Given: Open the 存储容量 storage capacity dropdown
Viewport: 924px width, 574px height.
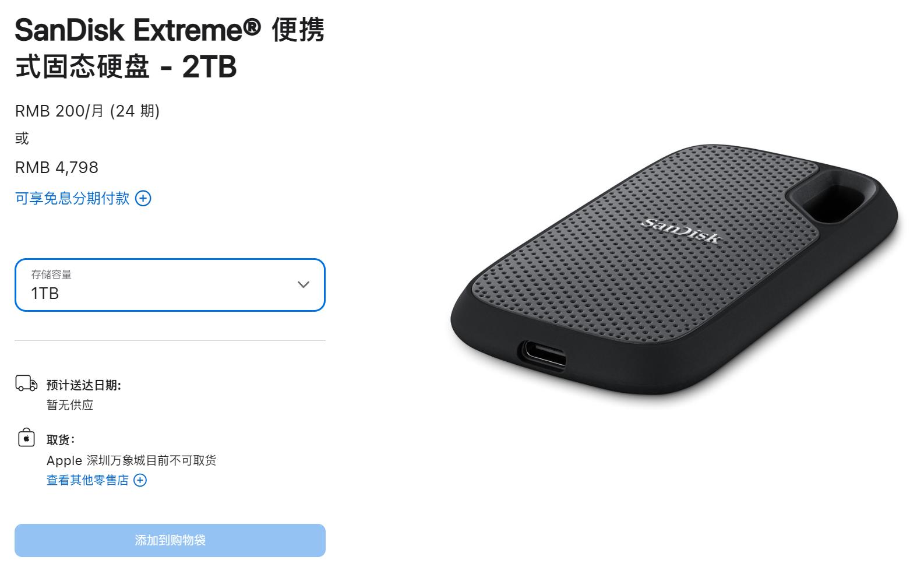Looking at the screenshot, I should (170, 285).
